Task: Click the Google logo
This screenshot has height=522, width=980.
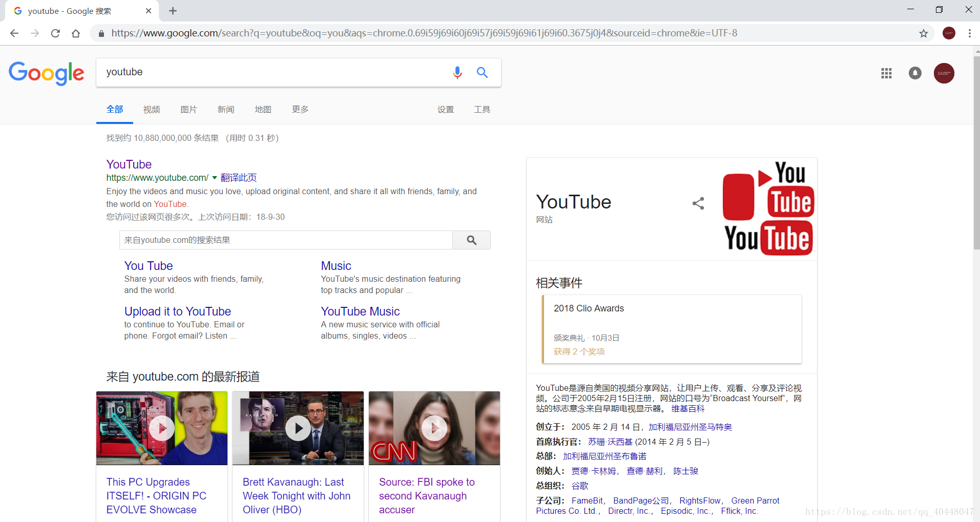Action: click(x=47, y=73)
